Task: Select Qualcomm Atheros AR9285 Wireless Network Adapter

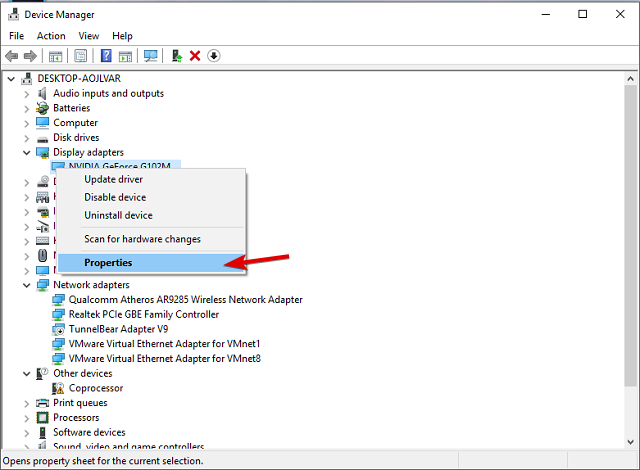Action: click(185, 300)
